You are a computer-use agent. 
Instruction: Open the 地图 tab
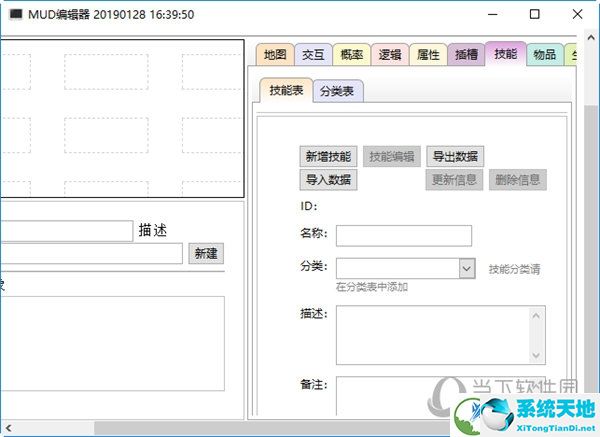(x=275, y=55)
